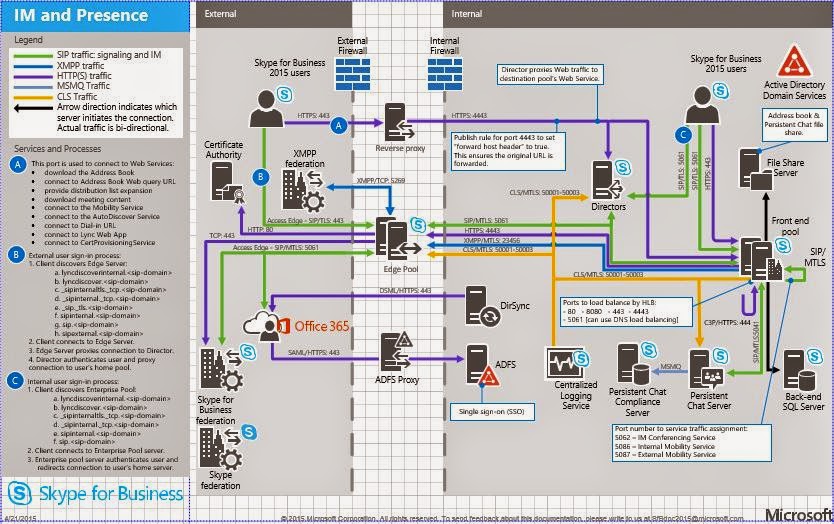Click the Services and Processes heading
834x524 pixels.
pyautogui.click(x=57, y=149)
